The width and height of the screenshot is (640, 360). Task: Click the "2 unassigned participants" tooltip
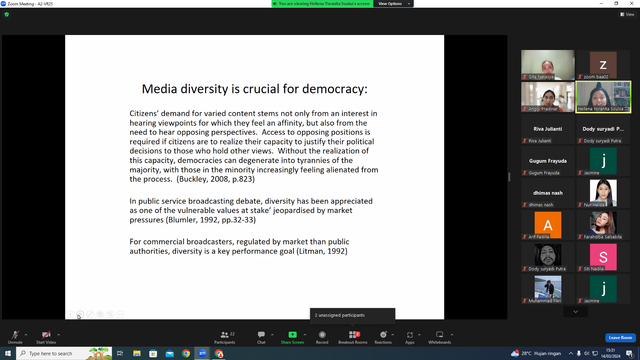coord(352,316)
